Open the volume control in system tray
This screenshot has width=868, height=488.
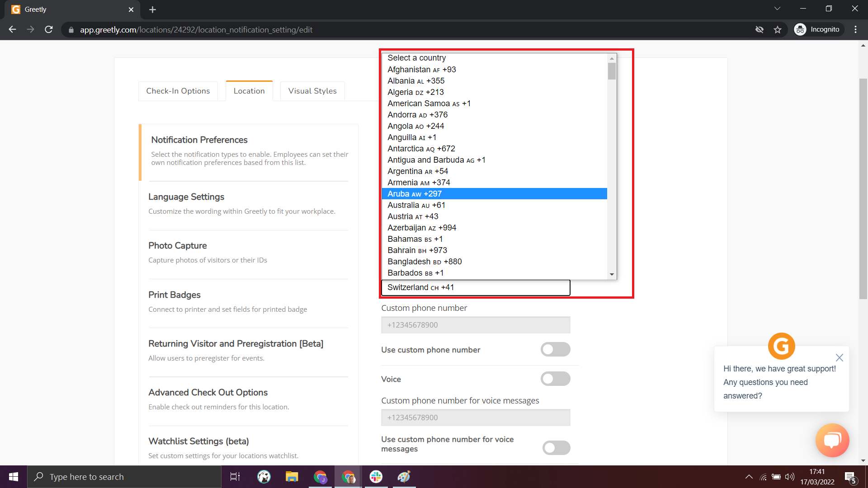tap(790, 477)
